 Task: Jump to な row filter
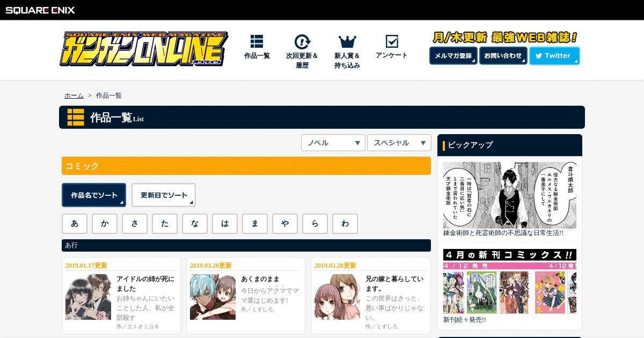tap(195, 224)
